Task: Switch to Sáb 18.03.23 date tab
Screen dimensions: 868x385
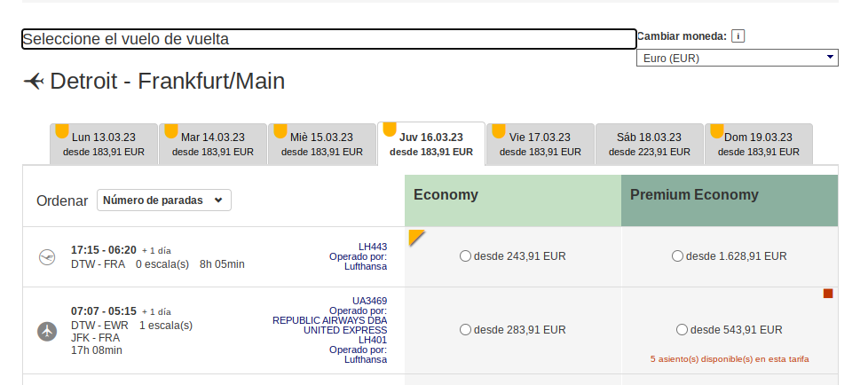Action: (650, 144)
